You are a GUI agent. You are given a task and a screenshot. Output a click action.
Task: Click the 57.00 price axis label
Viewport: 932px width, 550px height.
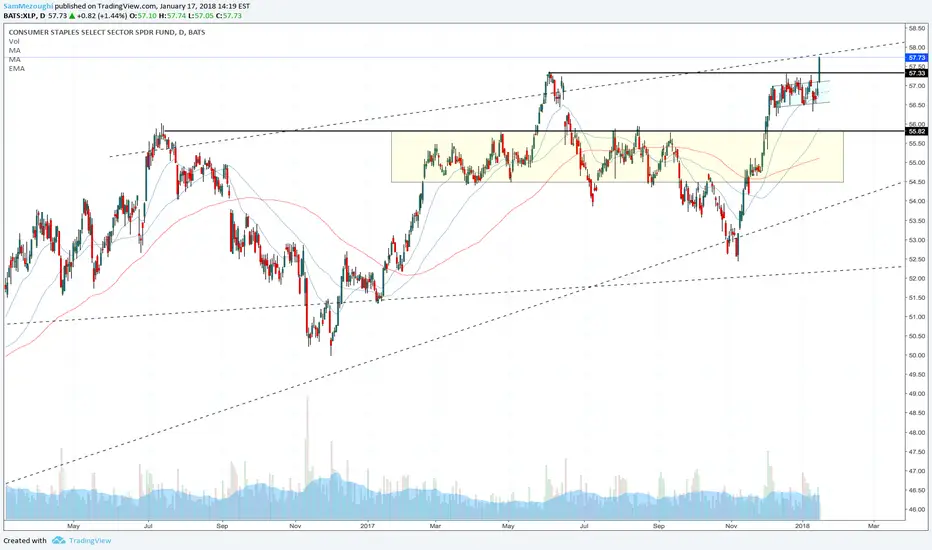click(917, 86)
